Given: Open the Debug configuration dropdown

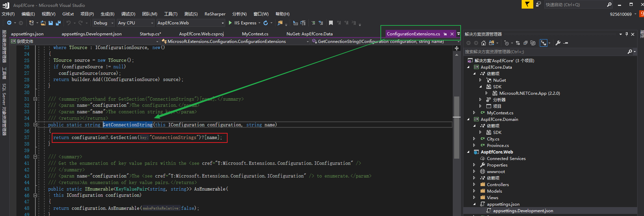Looking at the screenshot, I should (x=104, y=23).
